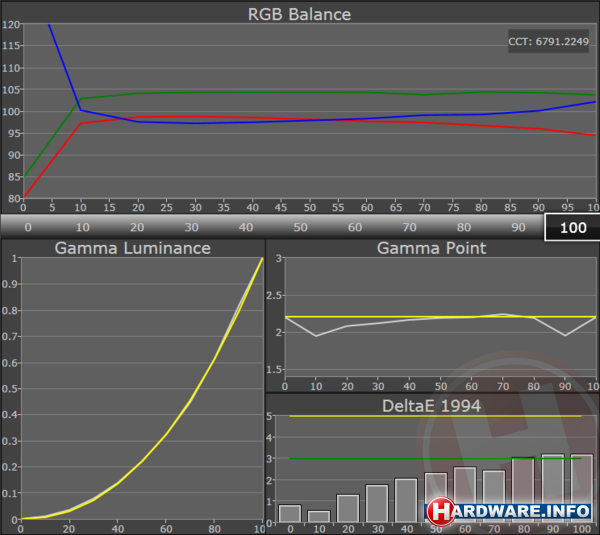This screenshot has width=600, height=535.
Task: Click the DeltaE 1994 chart title
Action: tap(431, 406)
